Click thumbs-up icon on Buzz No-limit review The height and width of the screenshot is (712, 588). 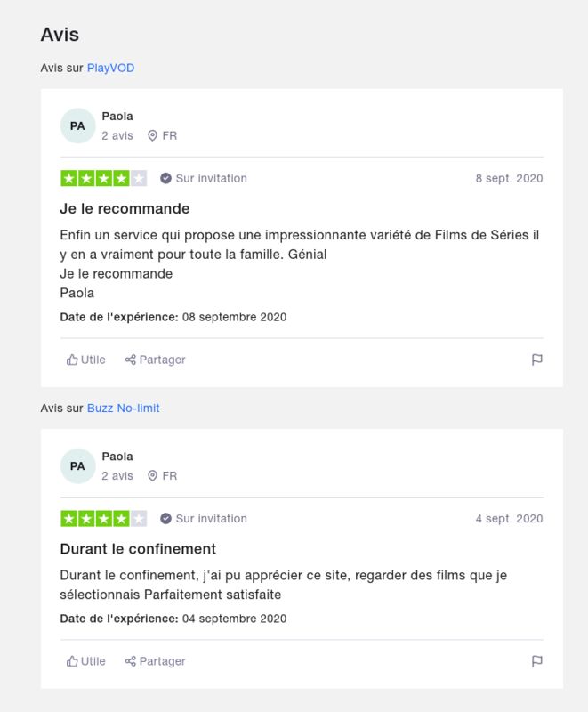[72, 661]
